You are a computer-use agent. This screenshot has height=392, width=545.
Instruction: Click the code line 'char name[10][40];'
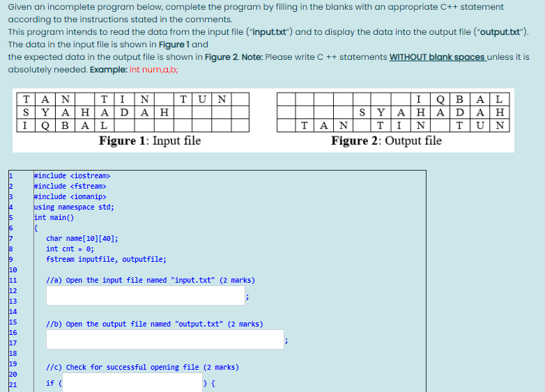[82, 239]
